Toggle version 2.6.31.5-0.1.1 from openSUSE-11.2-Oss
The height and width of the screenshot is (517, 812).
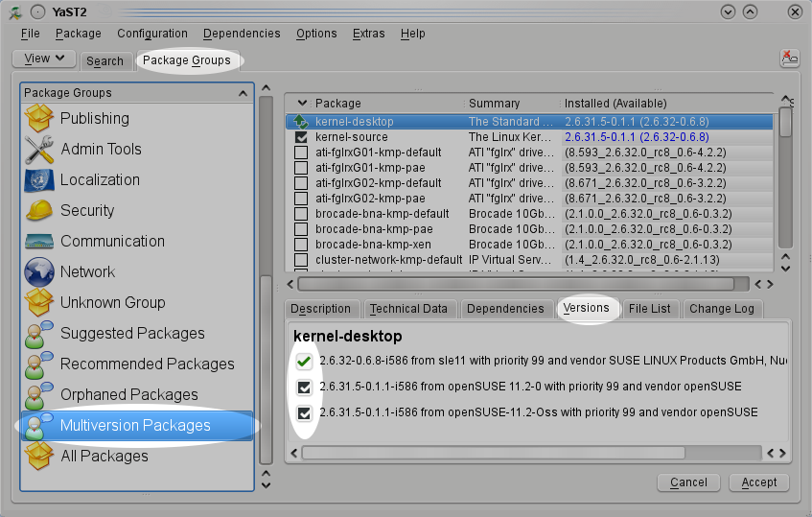coord(304,412)
